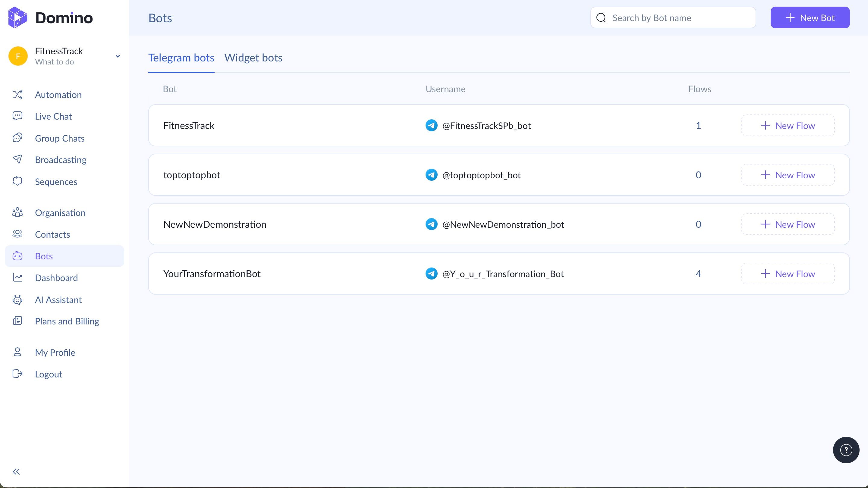Click the Broadcasting paper plane icon
This screenshot has width=868, height=488.
(17, 160)
